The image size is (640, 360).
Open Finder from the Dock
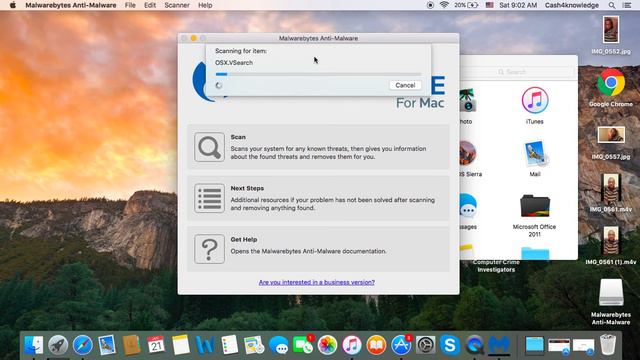click(33, 345)
